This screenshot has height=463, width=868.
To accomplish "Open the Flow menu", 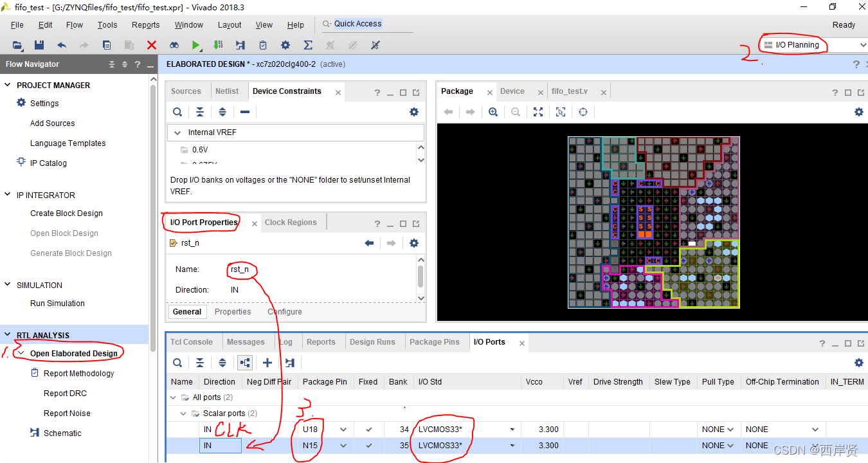I will tap(75, 25).
